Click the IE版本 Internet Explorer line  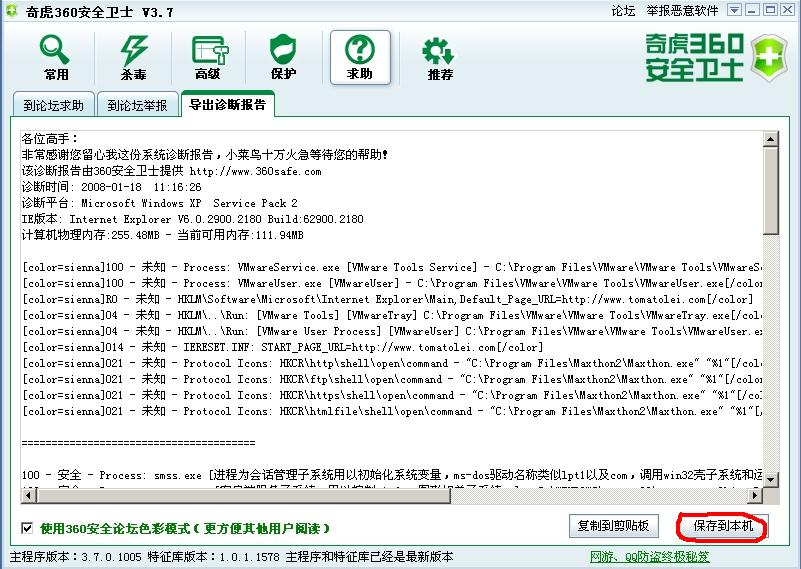[x=193, y=219]
